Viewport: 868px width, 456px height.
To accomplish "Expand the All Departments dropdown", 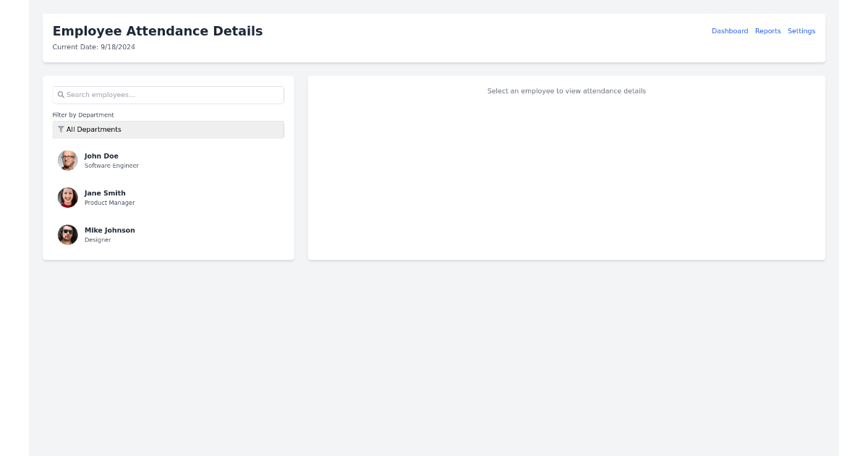I will coord(168,130).
